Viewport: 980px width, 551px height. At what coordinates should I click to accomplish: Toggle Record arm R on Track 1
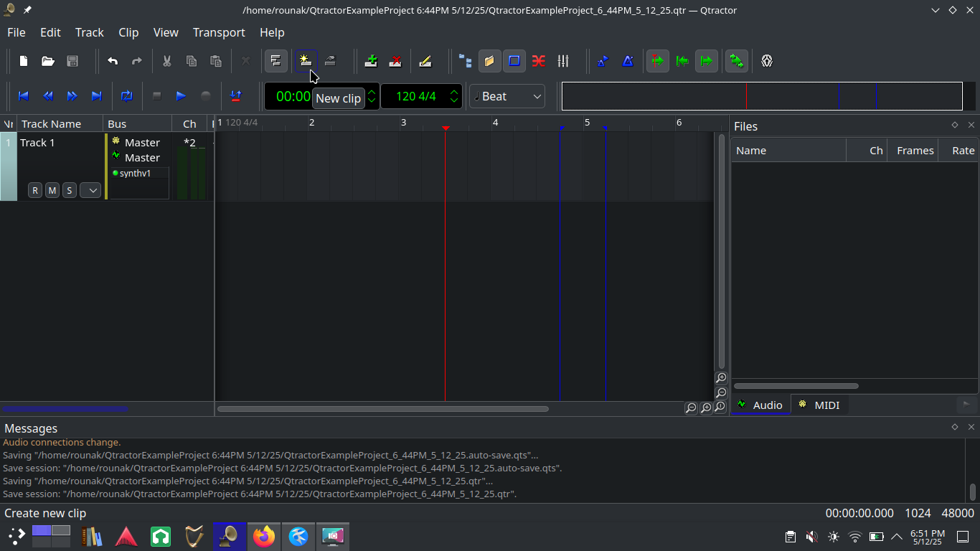34,190
